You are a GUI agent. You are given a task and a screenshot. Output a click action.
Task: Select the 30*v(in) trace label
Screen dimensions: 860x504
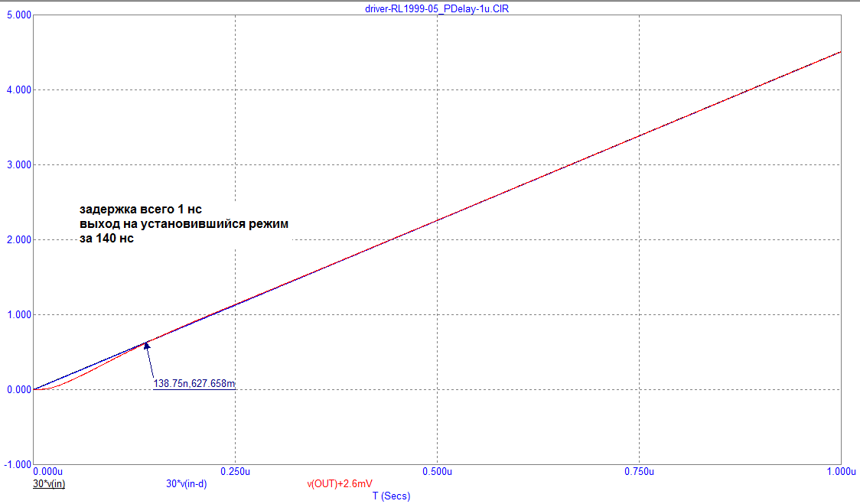(x=49, y=483)
